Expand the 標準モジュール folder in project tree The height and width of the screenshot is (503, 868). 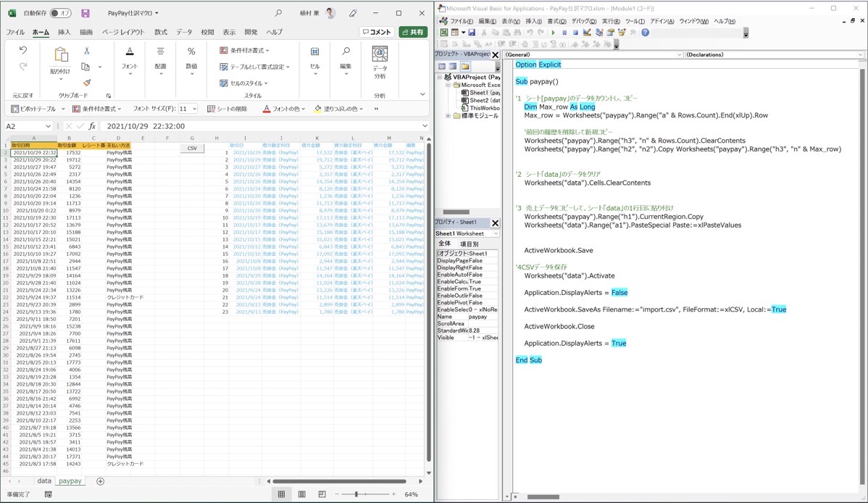tap(448, 116)
